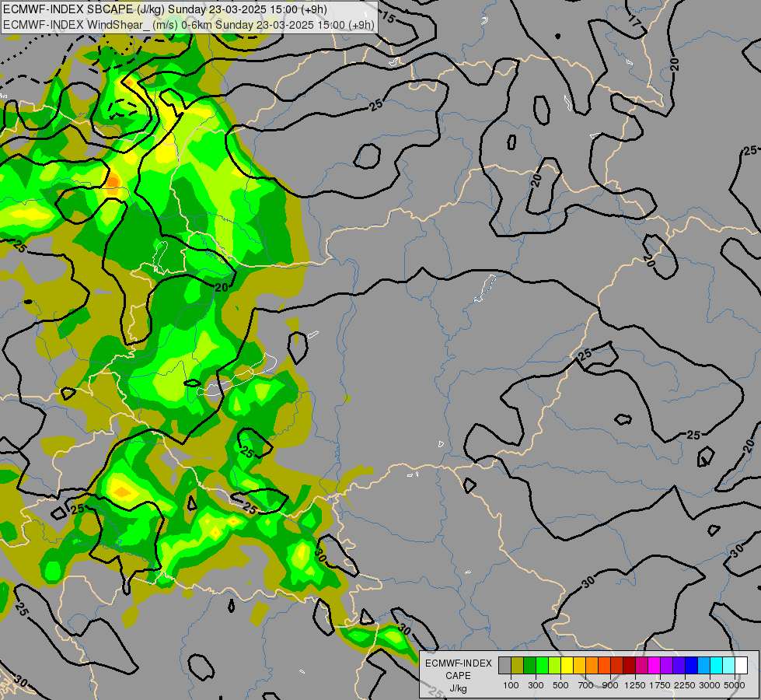Image resolution: width=761 pixels, height=700 pixels.
Task: Pick the pale cyan legend swatch
Action: point(728,666)
